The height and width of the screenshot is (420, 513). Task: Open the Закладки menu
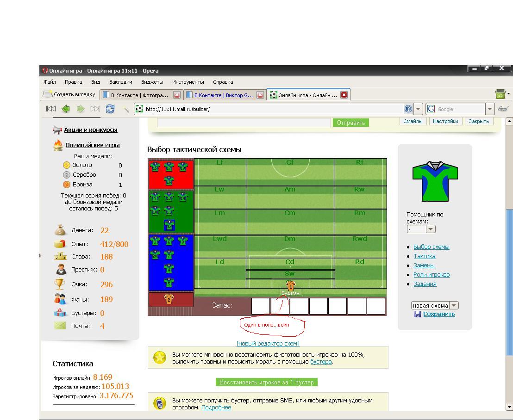click(120, 82)
